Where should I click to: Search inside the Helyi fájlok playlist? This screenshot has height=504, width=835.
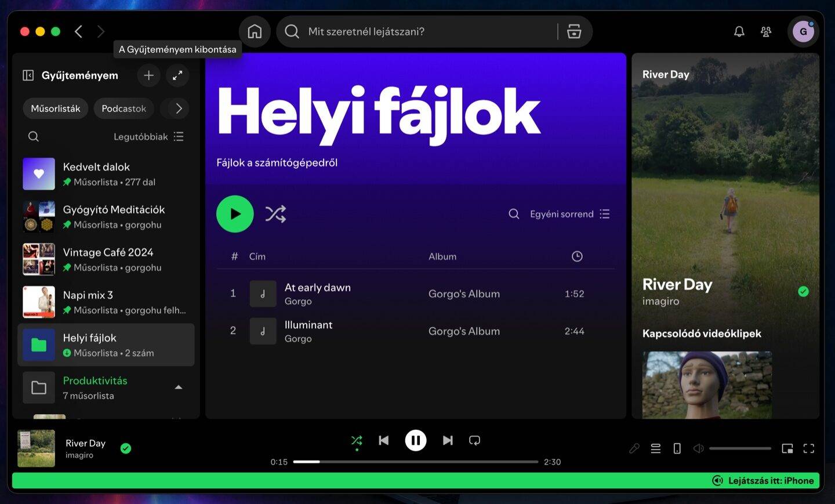(x=514, y=214)
